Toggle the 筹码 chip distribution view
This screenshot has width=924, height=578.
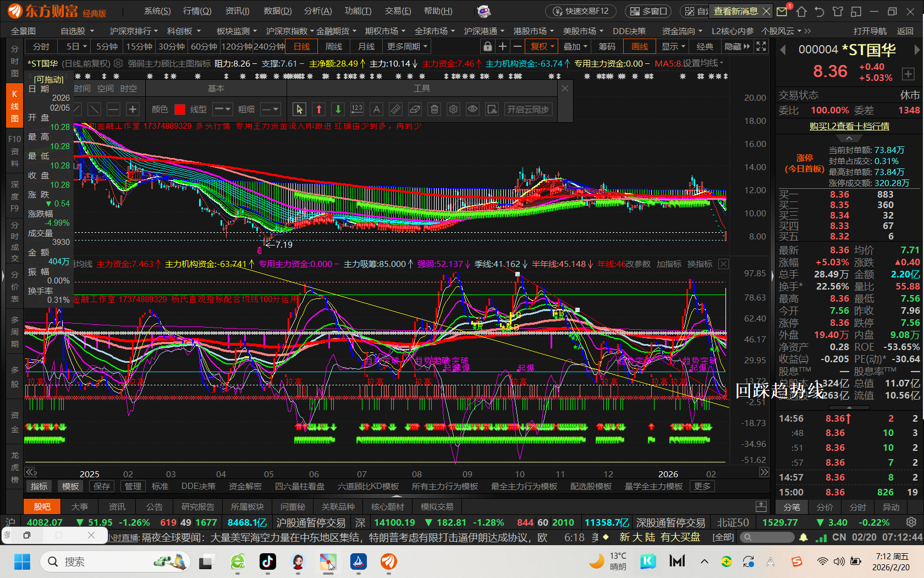click(x=607, y=46)
